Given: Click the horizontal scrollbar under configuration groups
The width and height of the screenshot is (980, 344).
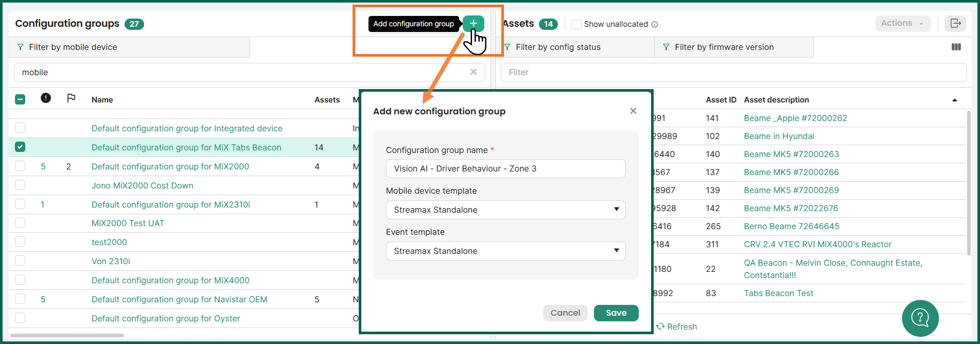Looking at the screenshot, I should [x=67, y=335].
